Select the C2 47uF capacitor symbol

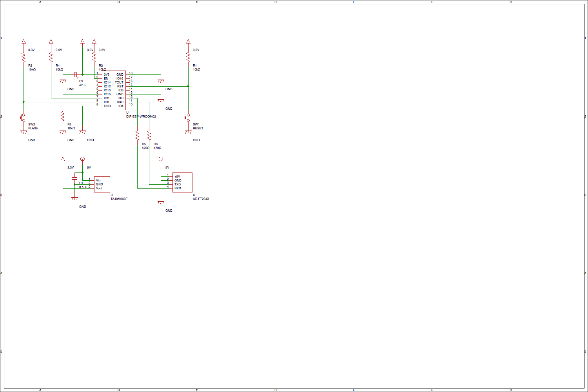pos(76,74)
